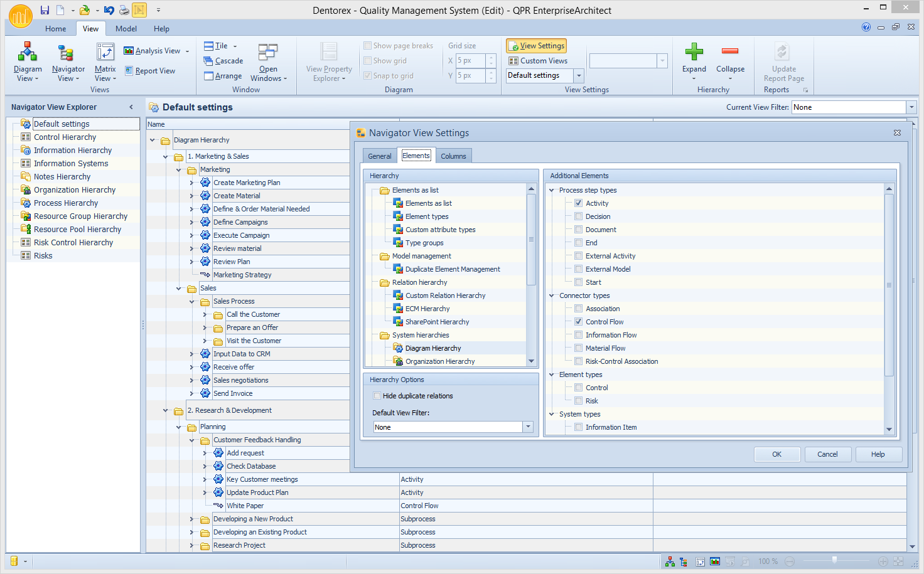The height and width of the screenshot is (574, 924).
Task: Open Diagram View from the Views group
Action: (27, 60)
